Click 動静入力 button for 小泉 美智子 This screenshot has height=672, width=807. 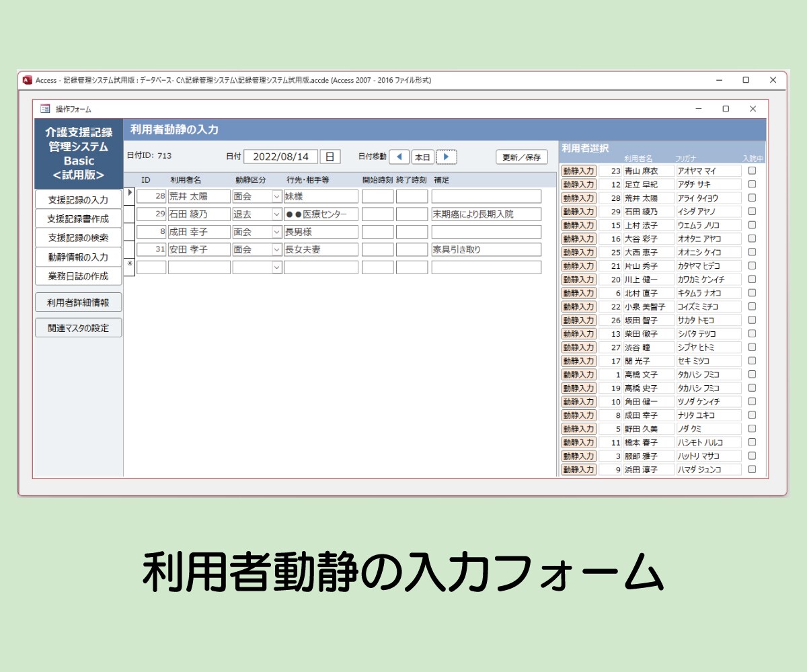pos(578,306)
